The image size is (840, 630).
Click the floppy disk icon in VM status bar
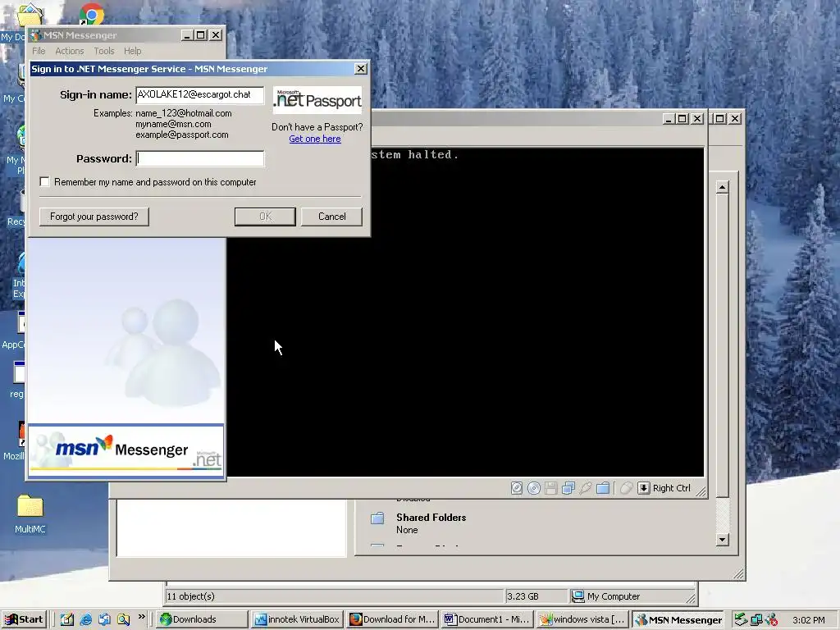coord(550,488)
